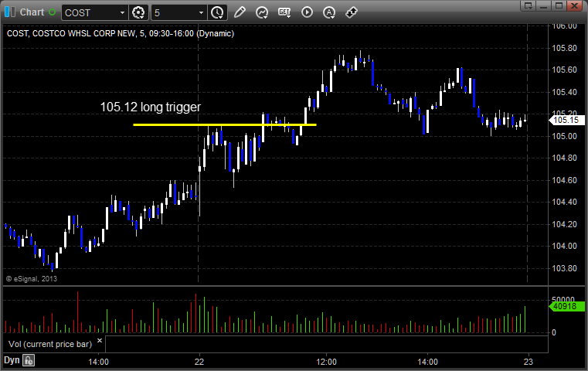Viewport: 588px width, 371px height.
Task: Click the volume value tag 40918
Action: [566, 306]
